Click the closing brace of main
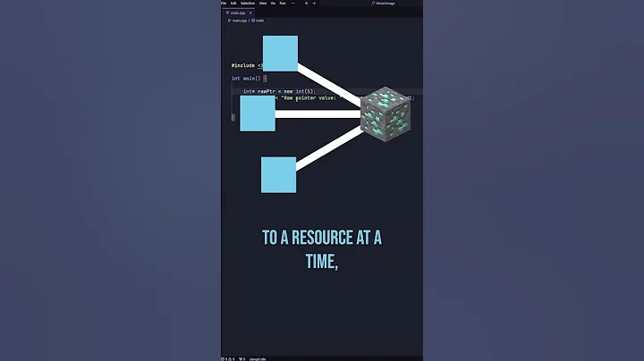Image resolution: width=644 pixels, height=361 pixels. coord(233,117)
